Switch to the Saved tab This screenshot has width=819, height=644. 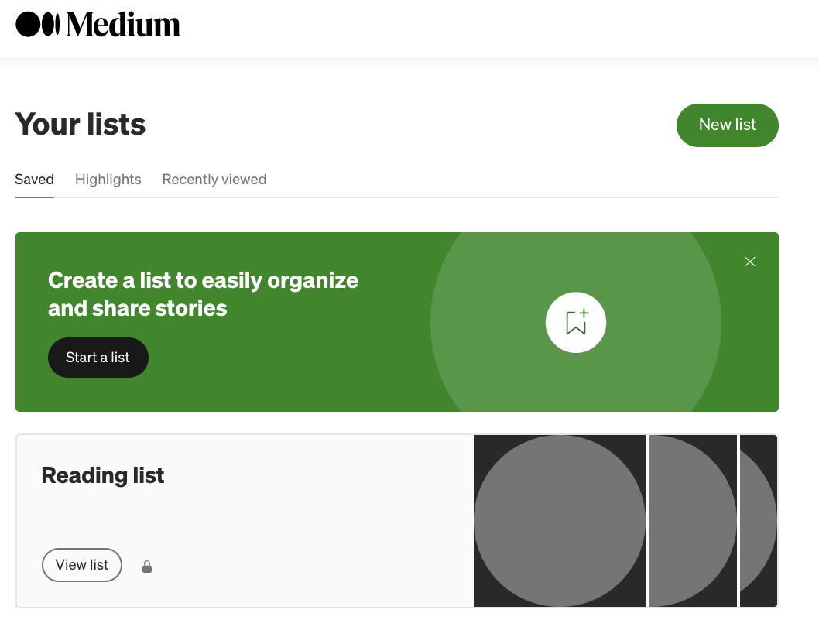coord(34,180)
